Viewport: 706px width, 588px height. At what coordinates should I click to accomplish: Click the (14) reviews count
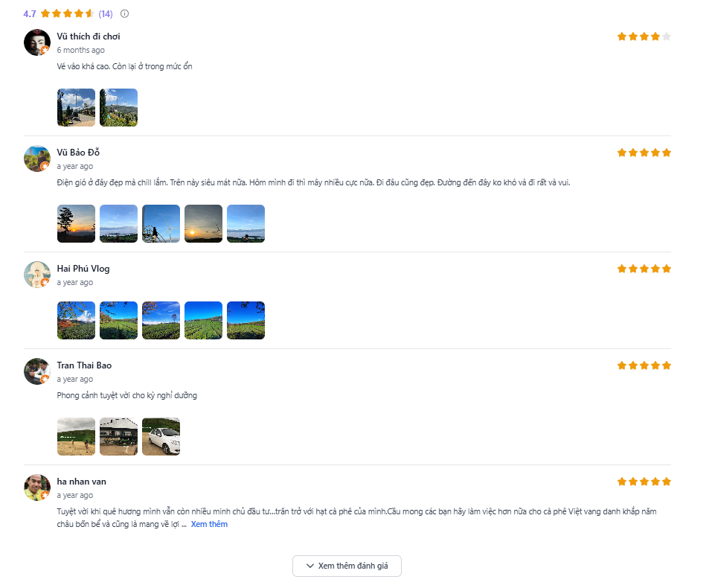106,13
